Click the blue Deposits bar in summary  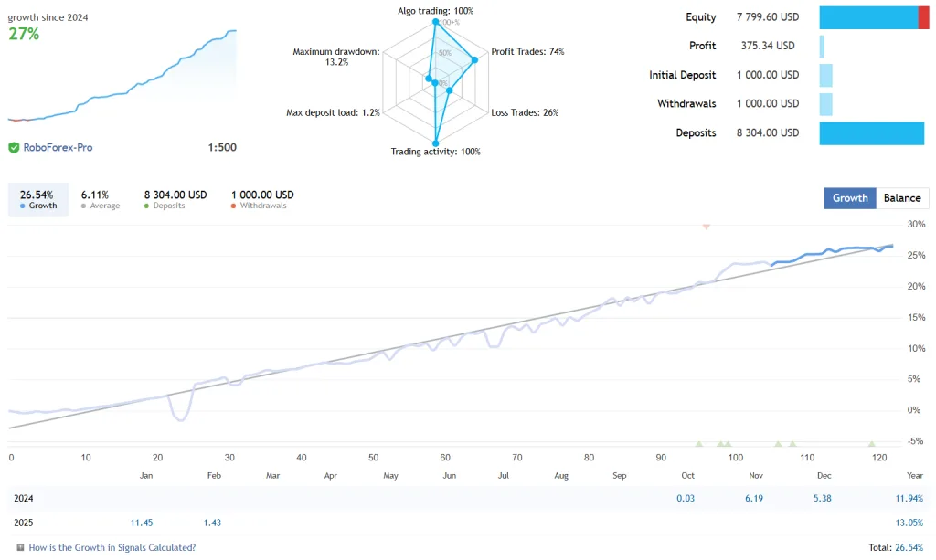point(873,132)
